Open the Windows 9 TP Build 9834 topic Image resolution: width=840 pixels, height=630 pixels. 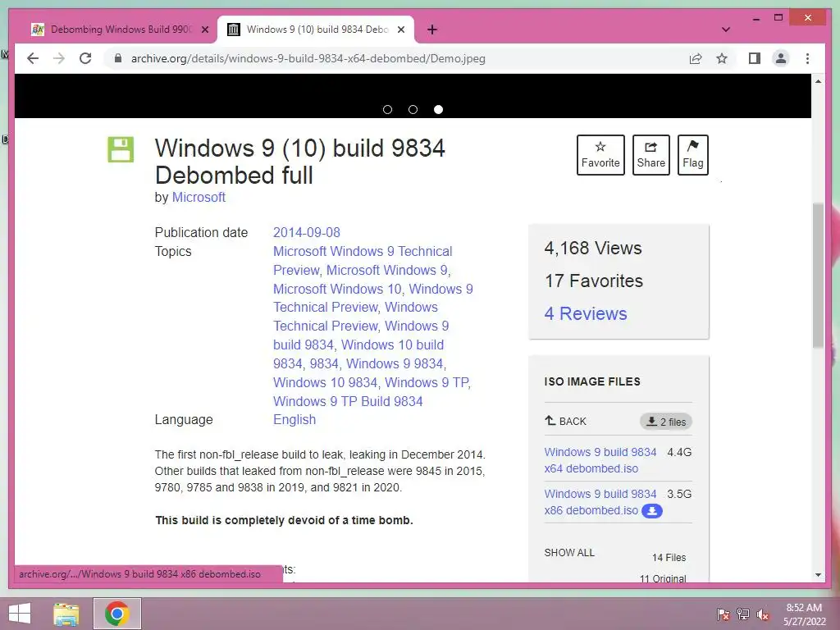[x=348, y=401]
